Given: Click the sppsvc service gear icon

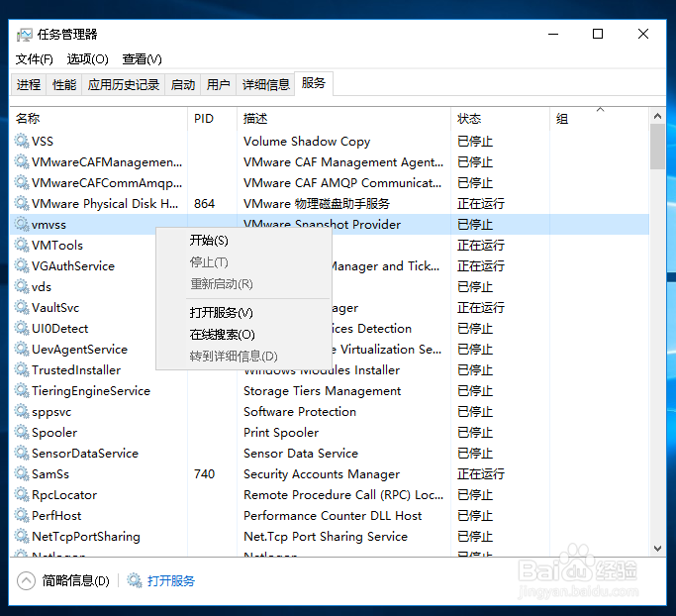Looking at the screenshot, I should pos(21,411).
